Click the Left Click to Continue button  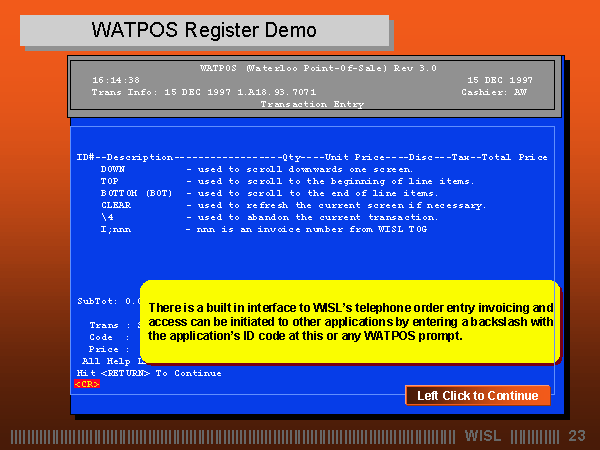tap(477, 395)
